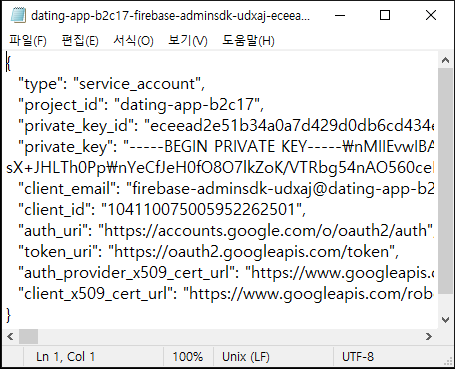Minimize the Notepad window
This screenshot has height=369, width=455.
(x=340, y=15)
